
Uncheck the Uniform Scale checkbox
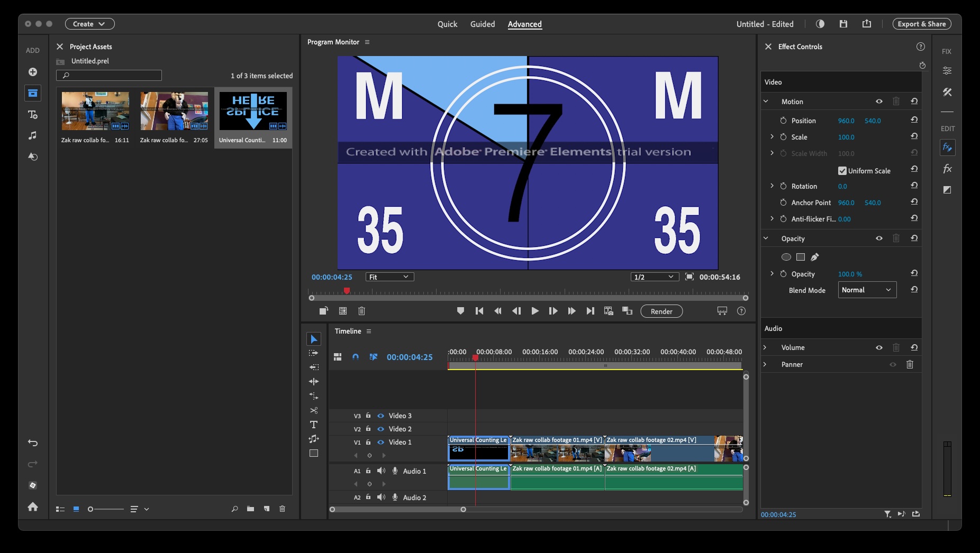842,171
